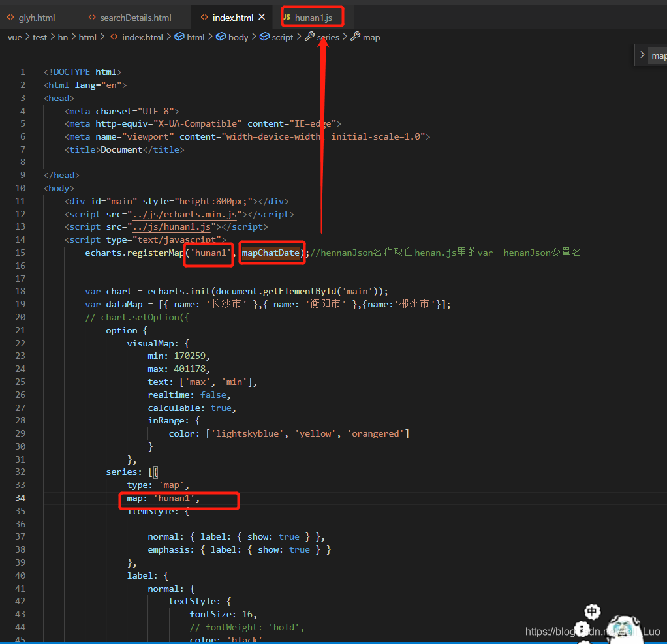
Task: Click the html element cube icon in breadcrumb
Action: (x=179, y=37)
